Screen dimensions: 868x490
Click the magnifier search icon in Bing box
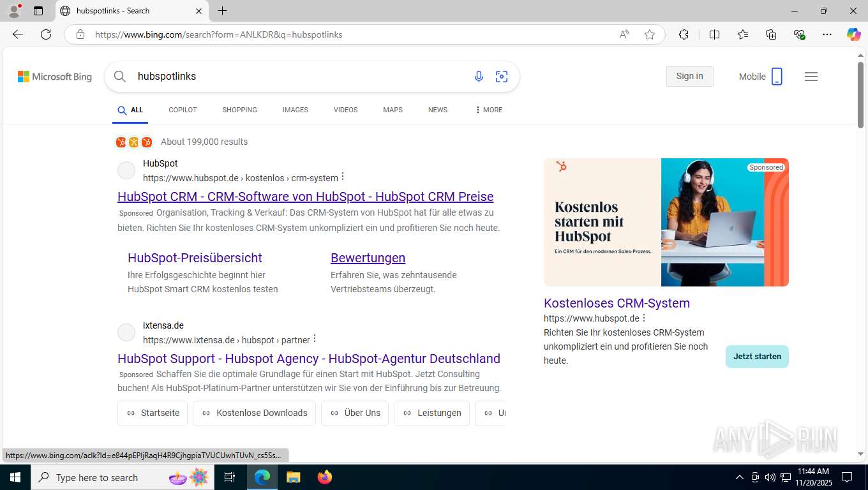pos(120,77)
